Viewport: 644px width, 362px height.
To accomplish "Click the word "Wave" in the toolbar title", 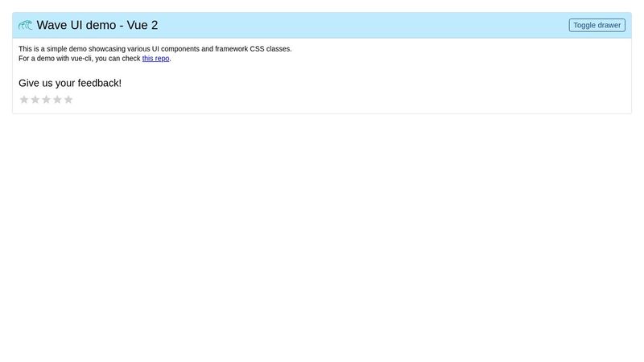I will tap(52, 25).
